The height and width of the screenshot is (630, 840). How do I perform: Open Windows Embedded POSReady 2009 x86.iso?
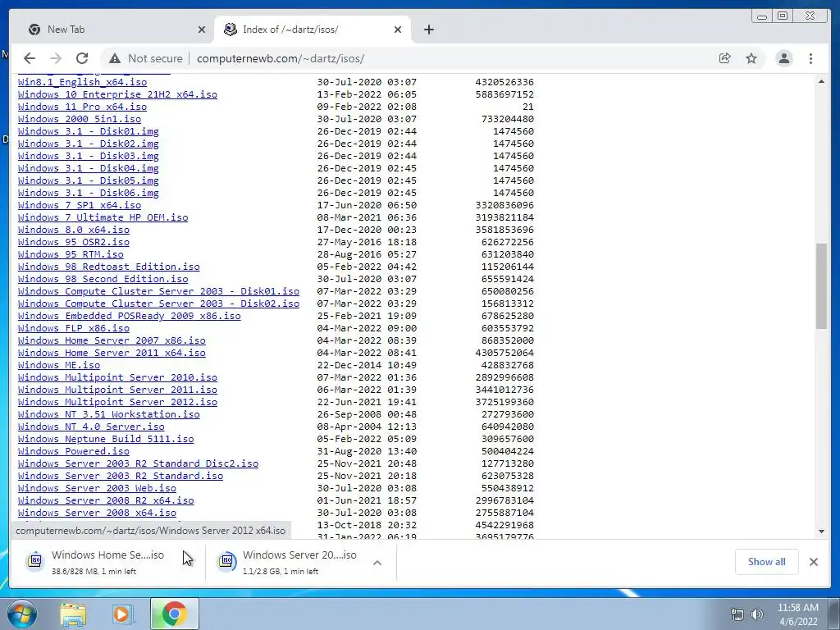(129, 316)
